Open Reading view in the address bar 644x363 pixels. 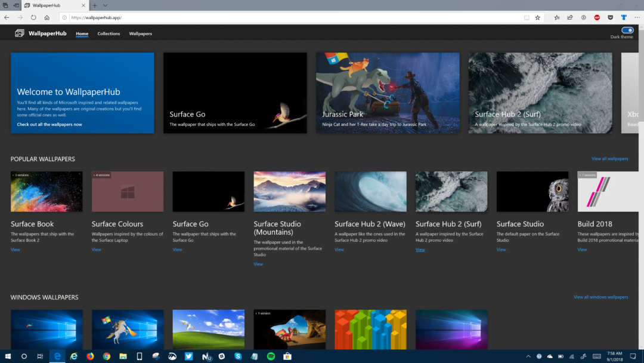pos(526,17)
